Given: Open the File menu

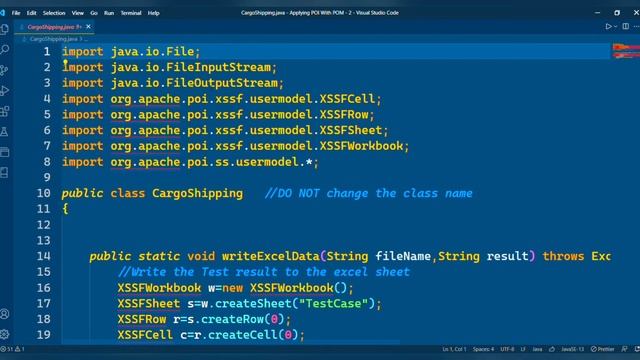Looking at the screenshot, I should pyautogui.click(x=16, y=13).
